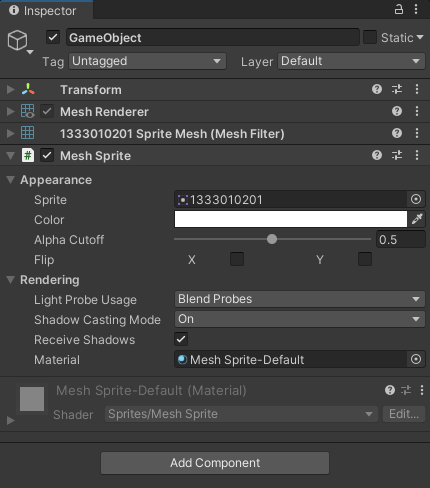Open material help reference
Image resolution: width=430 pixels, height=488 pixels.
(390, 390)
